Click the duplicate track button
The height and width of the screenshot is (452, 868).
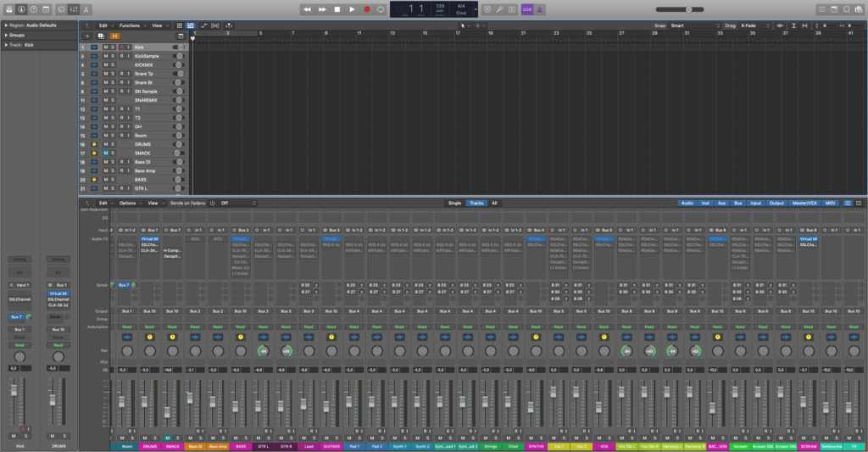click(x=101, y=36)
